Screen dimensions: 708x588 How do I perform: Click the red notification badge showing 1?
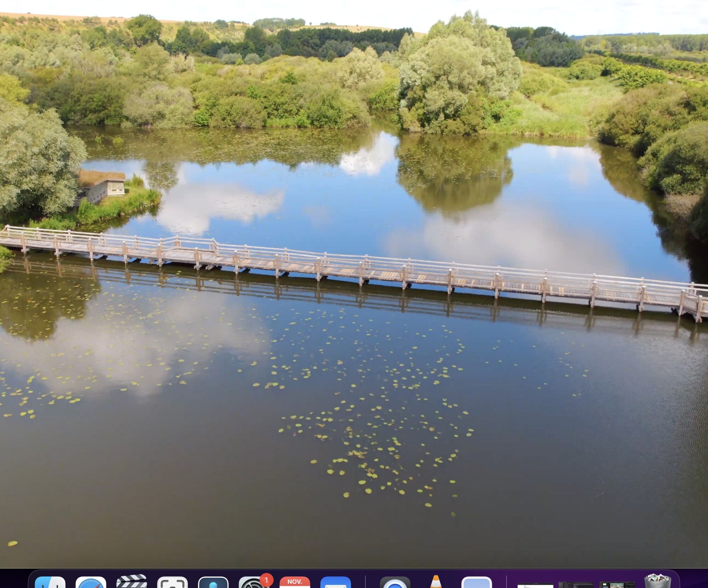coord(266,580)
